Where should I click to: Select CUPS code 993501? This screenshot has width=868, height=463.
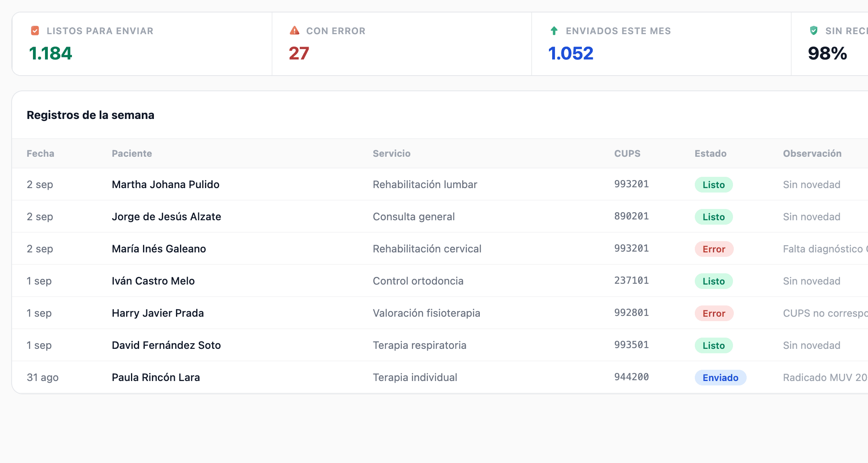click(x=631, y=345)
